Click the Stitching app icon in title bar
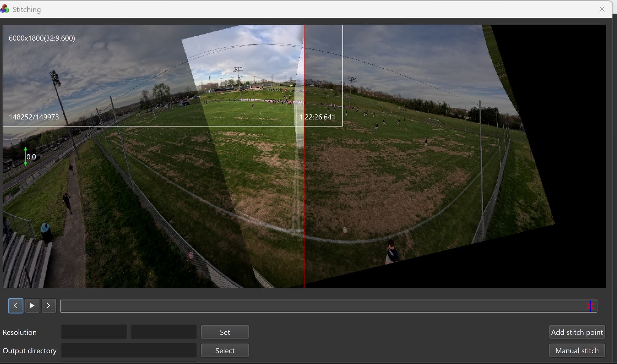617x364 pixels. (5, 9)
